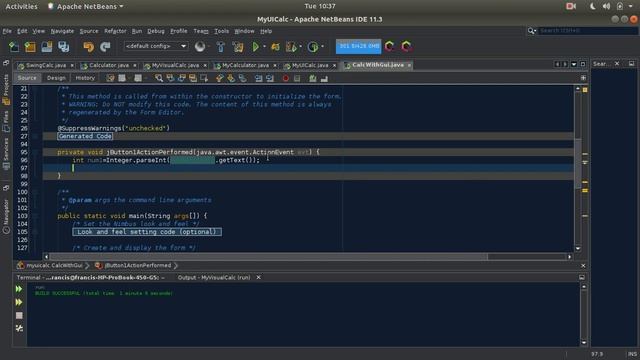Viewport: 640px width, 360px height.
Task: Open the Profile Project dropdown arrow
Action: point(322,47)
